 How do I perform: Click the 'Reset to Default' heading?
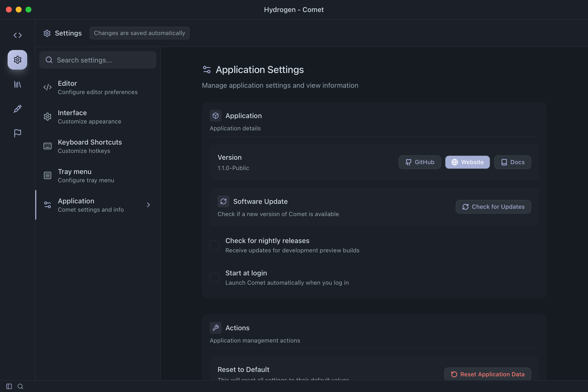(x=243, y=369)
